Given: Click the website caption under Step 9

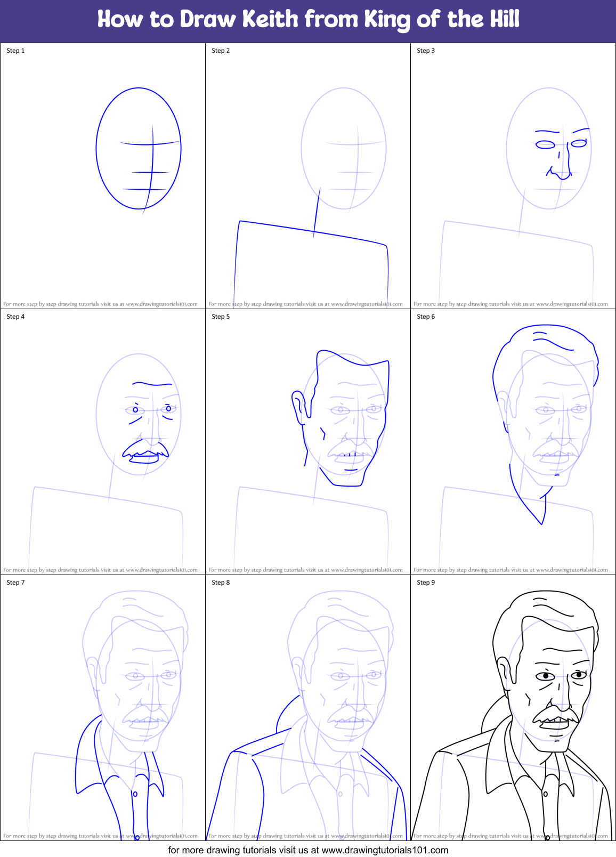Looking at the screenshot, I should 510,836.
